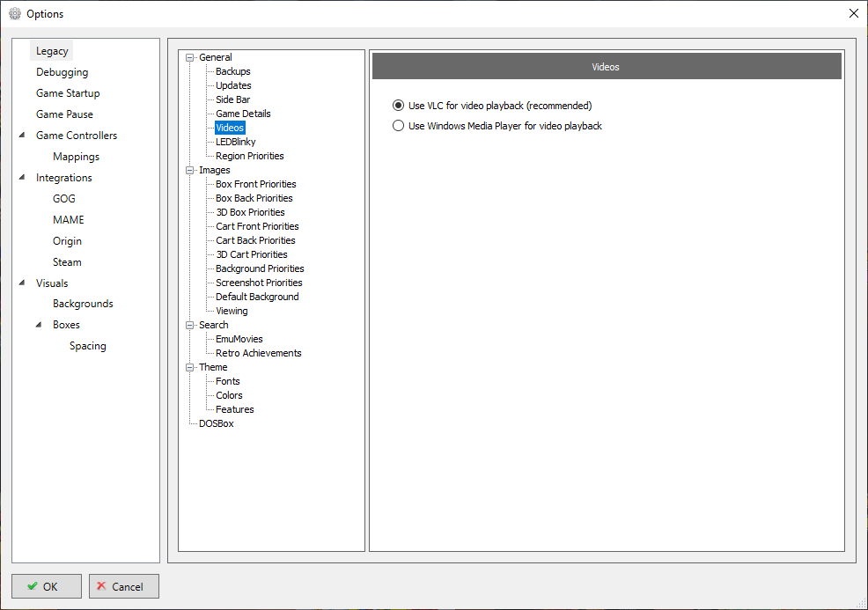Select Images tree item

pos(214,170)
